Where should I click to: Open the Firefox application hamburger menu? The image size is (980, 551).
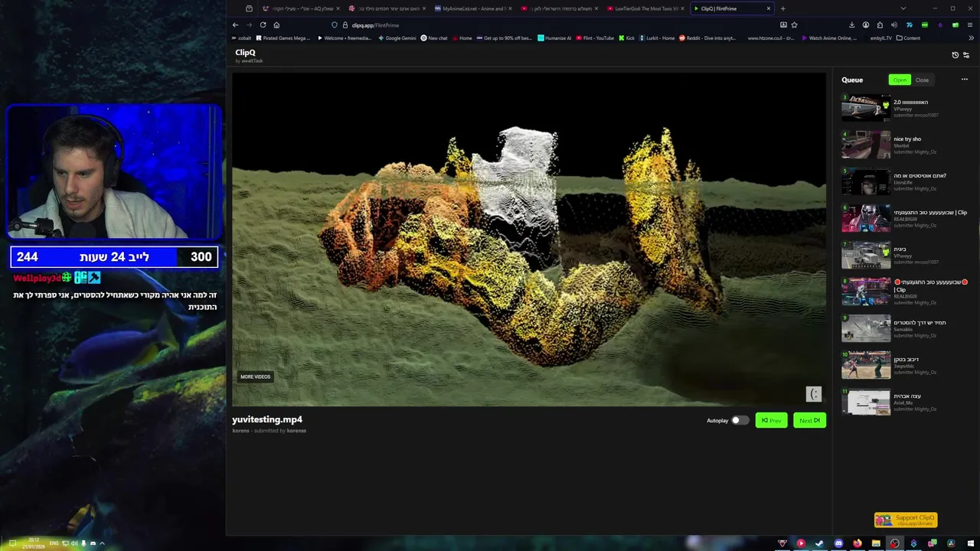(x=970, y=24)
